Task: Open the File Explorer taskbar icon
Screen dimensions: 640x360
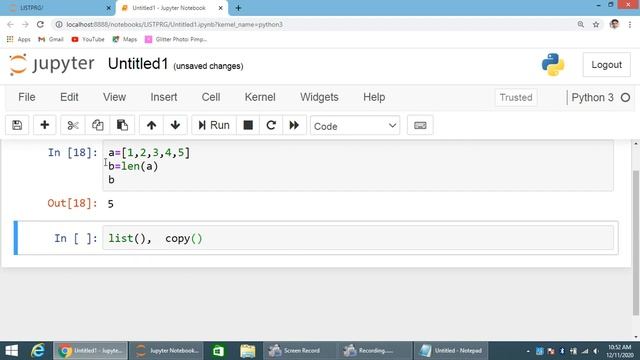Action: tap(248, 351)
